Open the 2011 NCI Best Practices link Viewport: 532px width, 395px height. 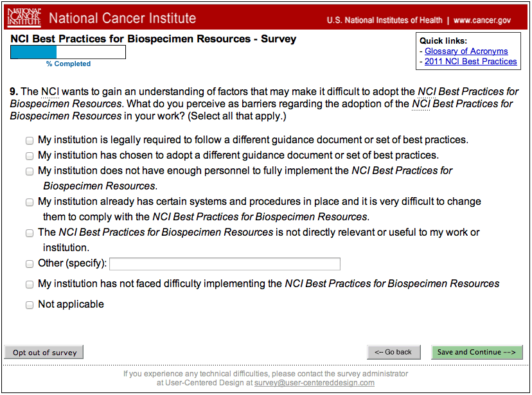(470, 62)
